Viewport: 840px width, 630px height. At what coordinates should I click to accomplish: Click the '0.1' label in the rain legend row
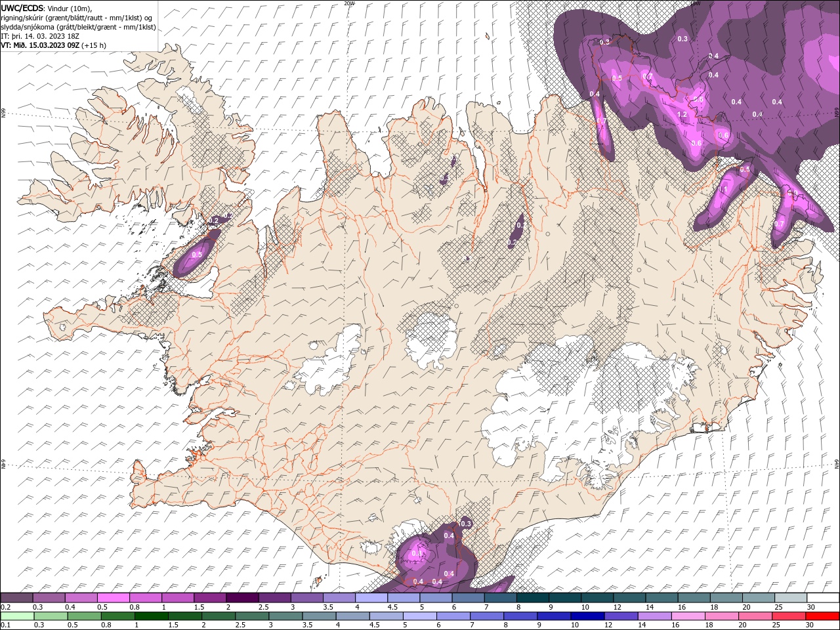[x=6, y=625]
